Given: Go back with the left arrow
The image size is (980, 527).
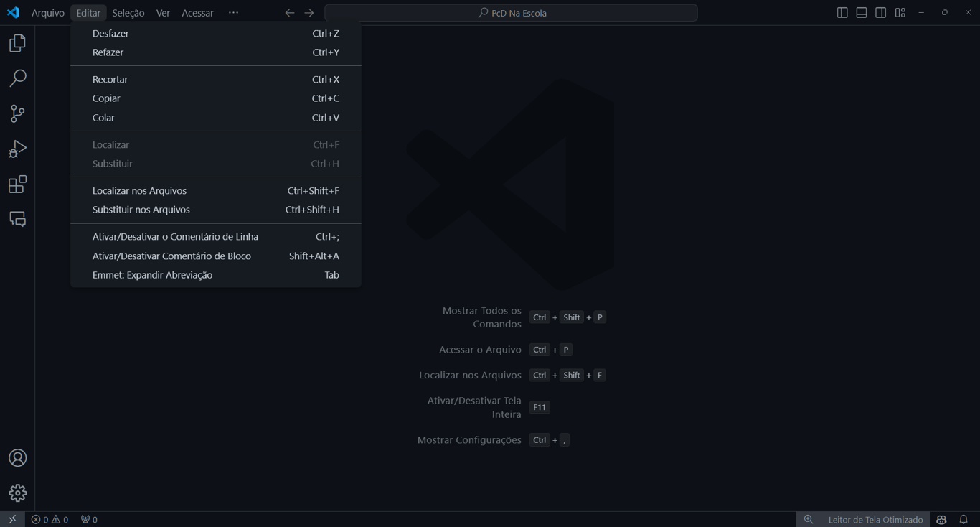Looking at the screenshot, I should point(290,13).
